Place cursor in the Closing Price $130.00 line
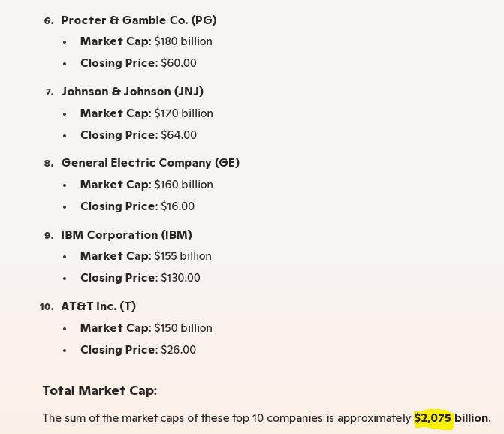This screenshot has width=504, height=434. (x=140, y=278)
